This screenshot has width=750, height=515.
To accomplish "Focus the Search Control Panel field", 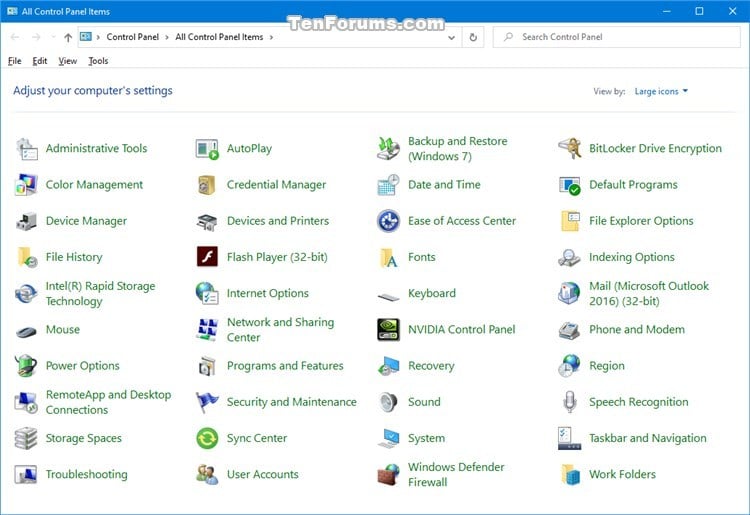I will 617,37.
